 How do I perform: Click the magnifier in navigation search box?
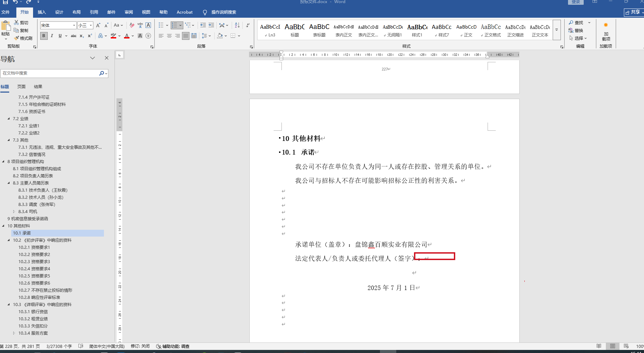102,73
